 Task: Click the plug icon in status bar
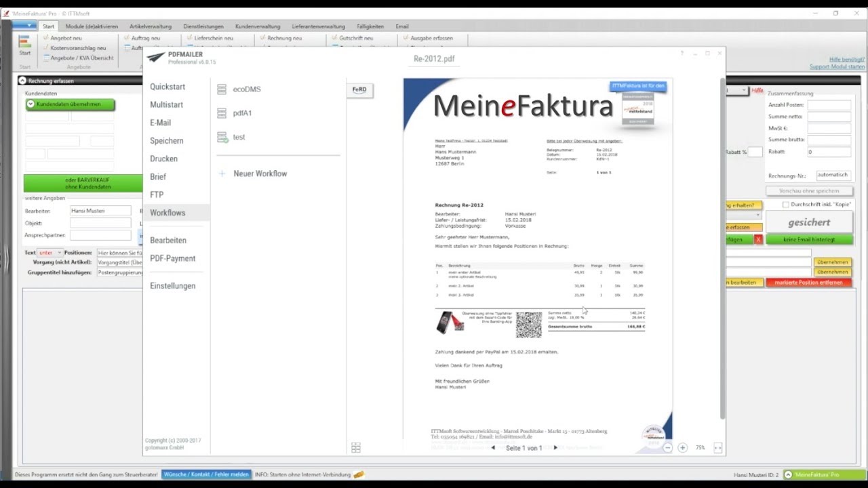tap(359, 474)
